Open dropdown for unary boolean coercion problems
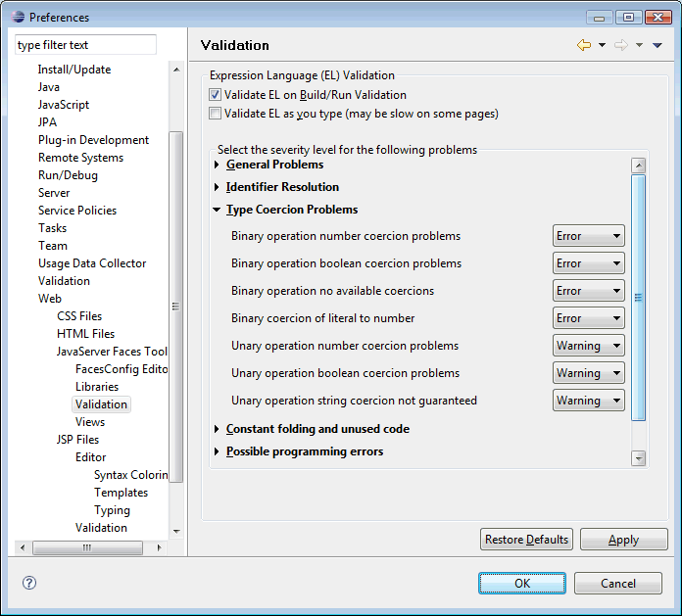 tap(589, 372)
